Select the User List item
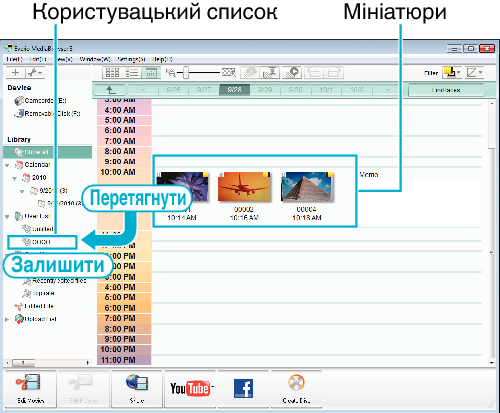The image size is (500, 413). coord(32,216)
